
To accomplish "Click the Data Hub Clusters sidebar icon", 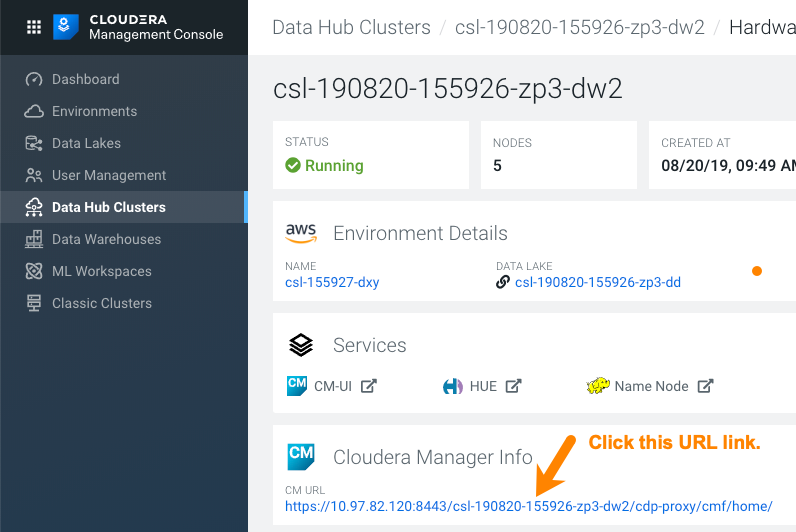I will click(34, 207).
